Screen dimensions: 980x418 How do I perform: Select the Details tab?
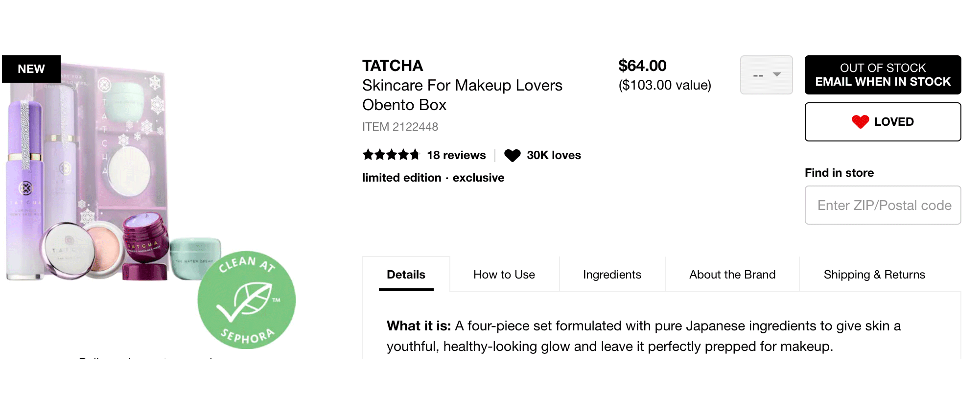(x=406, y=275)
